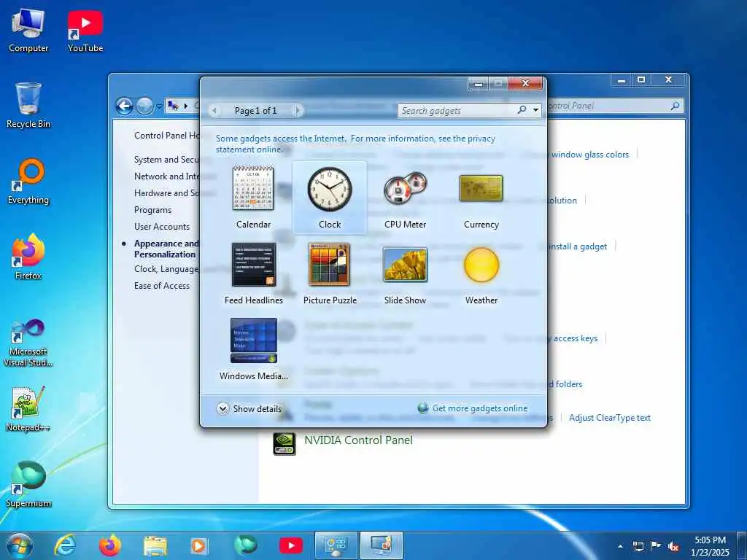Click the privacy statement online link
Image resolution: width=747 pixels, height=560 pixels.
[355, 144]
